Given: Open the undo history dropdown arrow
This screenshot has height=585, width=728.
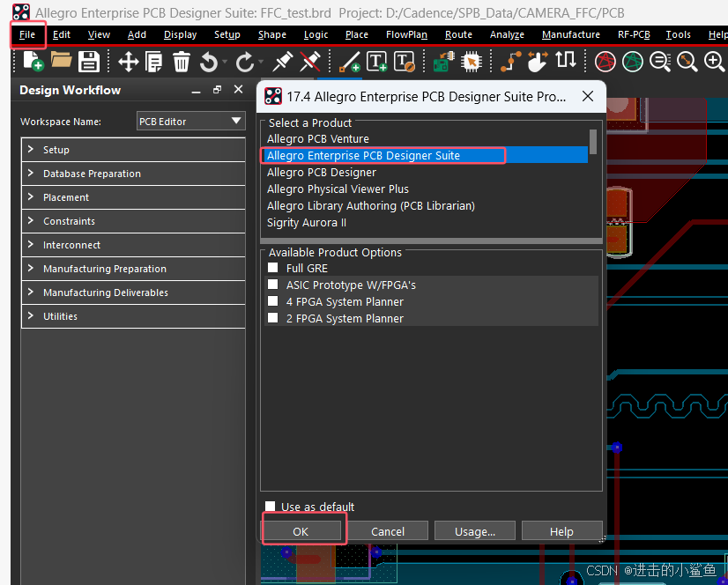Looking at the screenshot, I should pyautogui.click(x=225, y=62).
